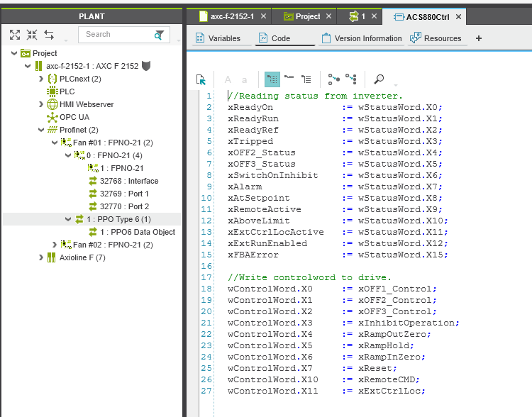This screenshot has width=532, height=417.
Task: Expand the Axioline F (7) node
Action: [x=41, y=257]
